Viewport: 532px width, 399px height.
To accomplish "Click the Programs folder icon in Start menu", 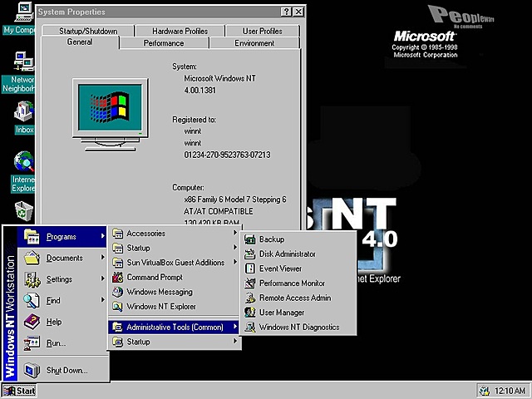I will point(32,237).
